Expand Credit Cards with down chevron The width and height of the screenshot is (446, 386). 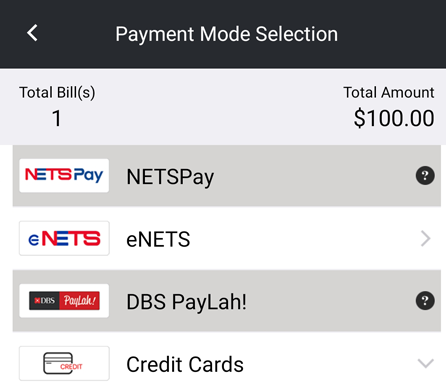[x=426, y=363]
